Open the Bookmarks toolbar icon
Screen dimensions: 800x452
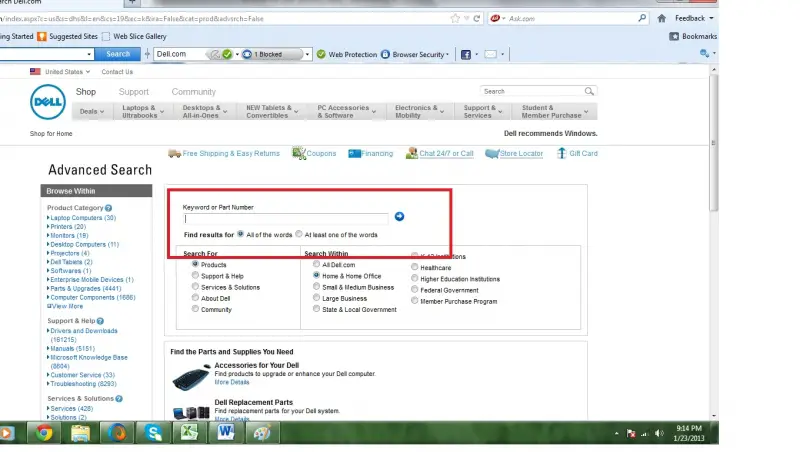coord(674,36)
